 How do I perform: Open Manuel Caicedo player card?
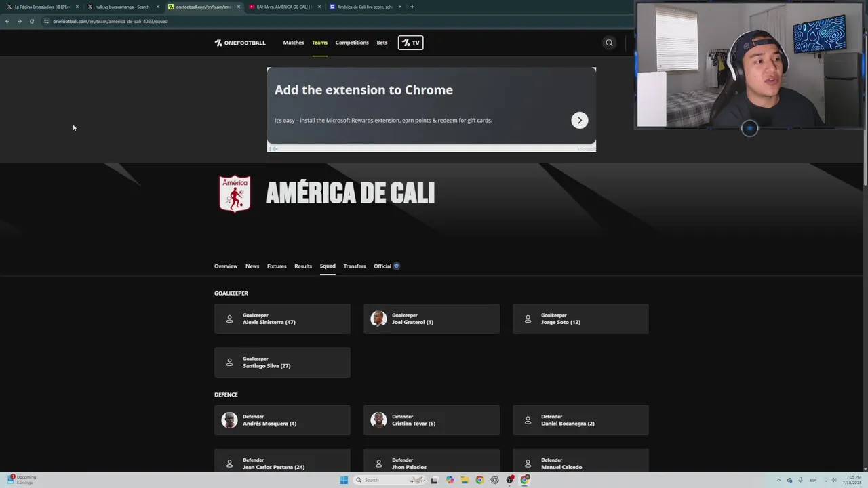580,461
